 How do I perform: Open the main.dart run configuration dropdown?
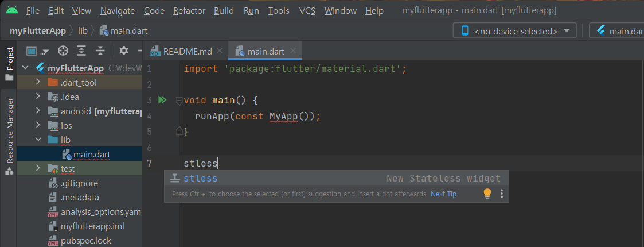pos(616,31)
